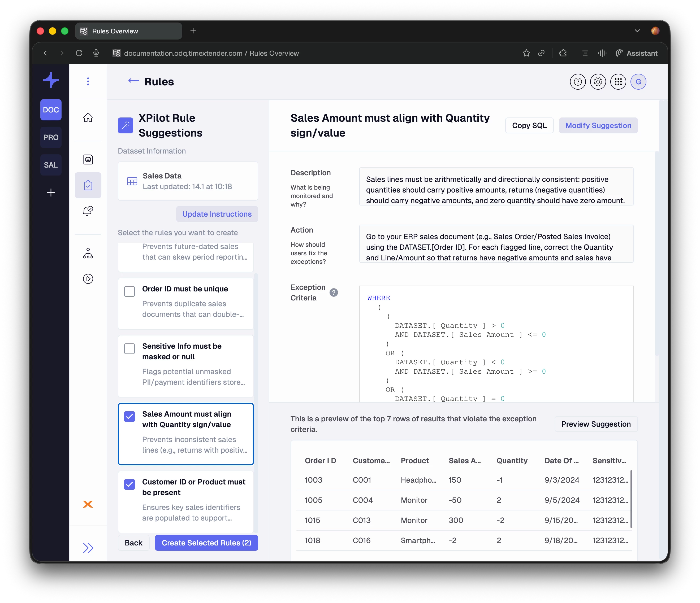Open the settings gear in header
This screenshot has width=700, height=603.
598,82
